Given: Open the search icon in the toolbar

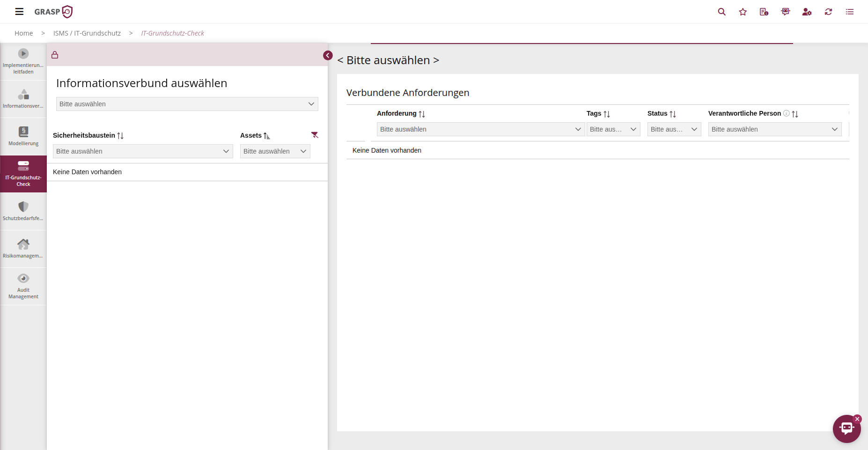Looking at the screenshot, I should (721, 12).
